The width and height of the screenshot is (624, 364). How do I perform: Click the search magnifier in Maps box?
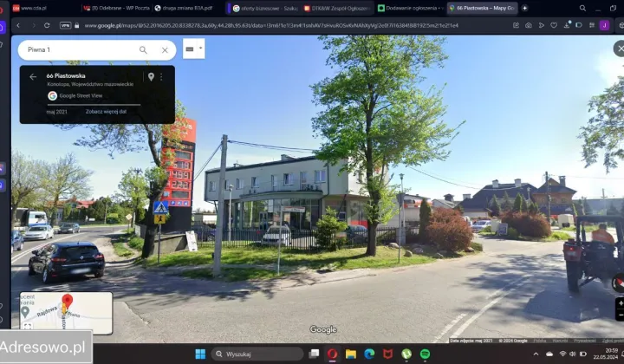tap(143, 50)
